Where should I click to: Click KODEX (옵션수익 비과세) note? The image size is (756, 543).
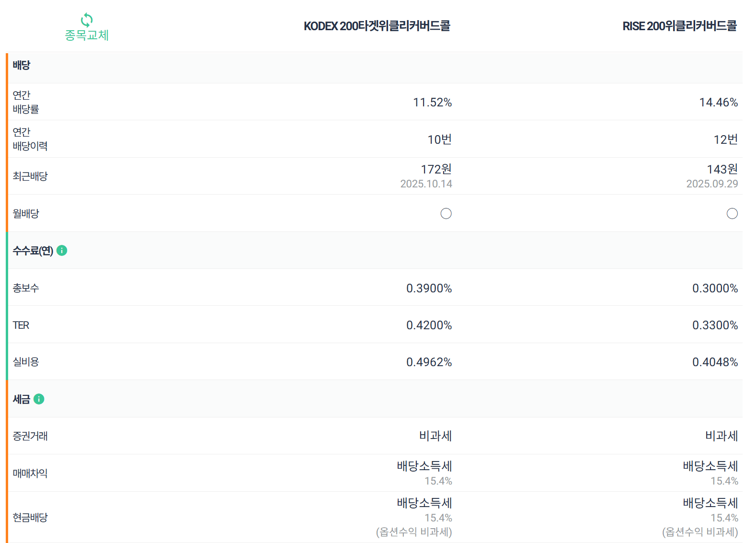click(x=414, y=532)
